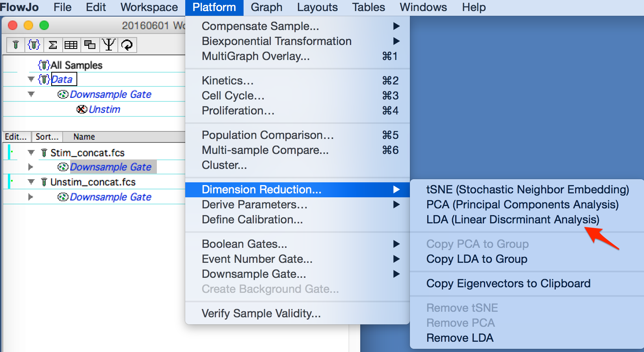Select LDA Linear Discriminant Analysis
The image size is (644, 352).
(527, 219)
